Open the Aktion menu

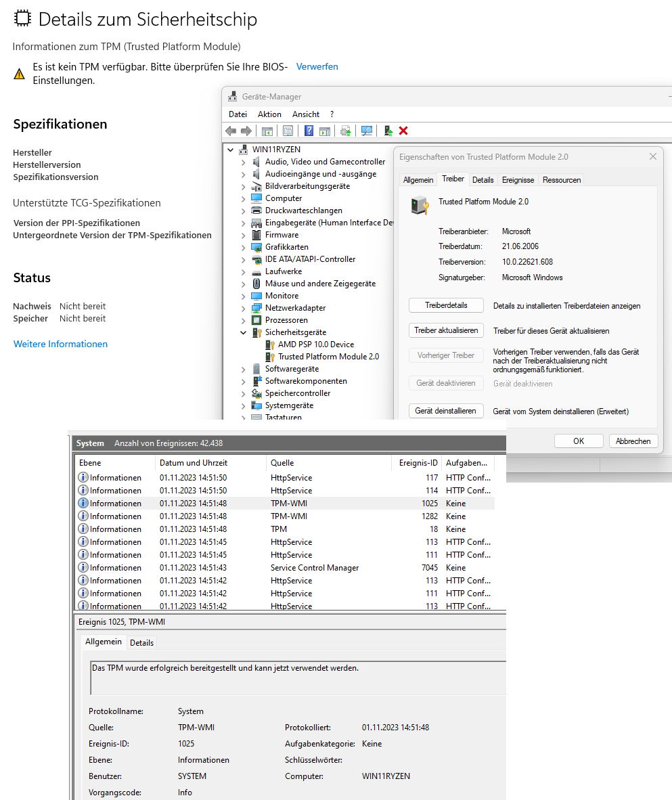269,114
